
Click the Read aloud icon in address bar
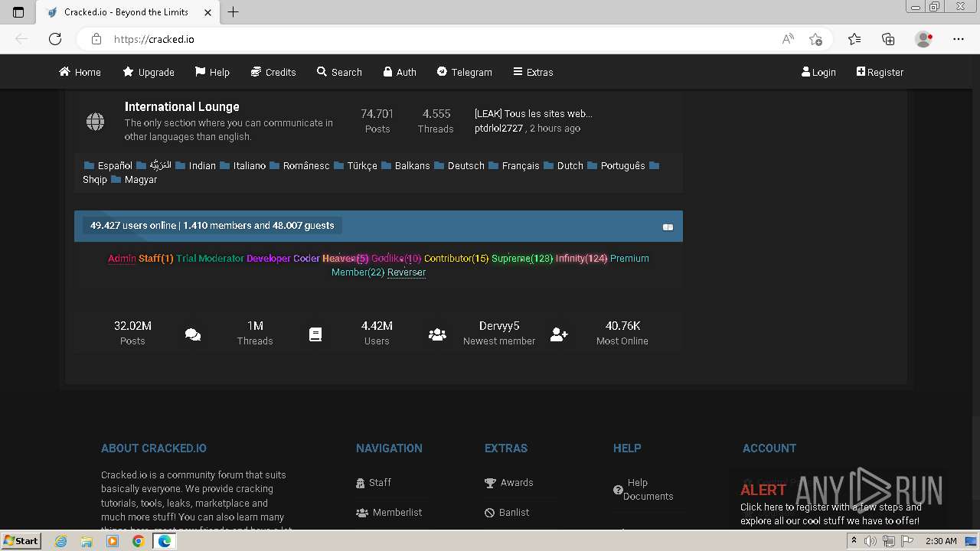click(788, 39)
